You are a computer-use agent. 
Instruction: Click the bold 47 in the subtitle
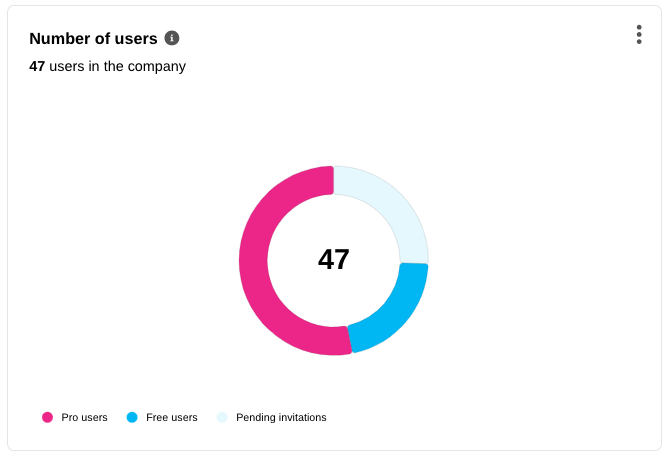point(37,67)
